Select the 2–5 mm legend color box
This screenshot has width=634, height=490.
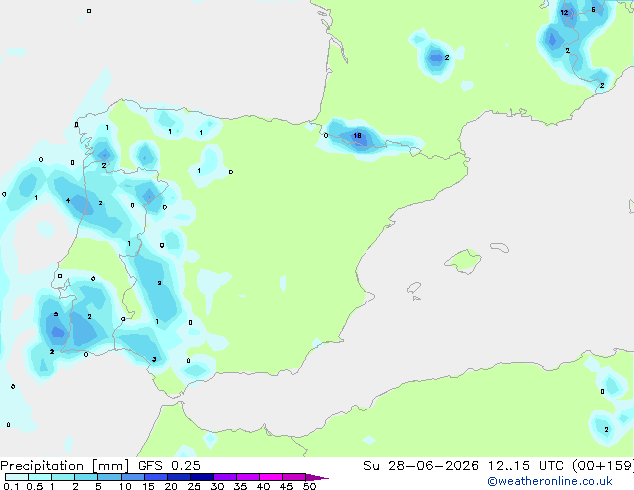[x=86, y=477]
